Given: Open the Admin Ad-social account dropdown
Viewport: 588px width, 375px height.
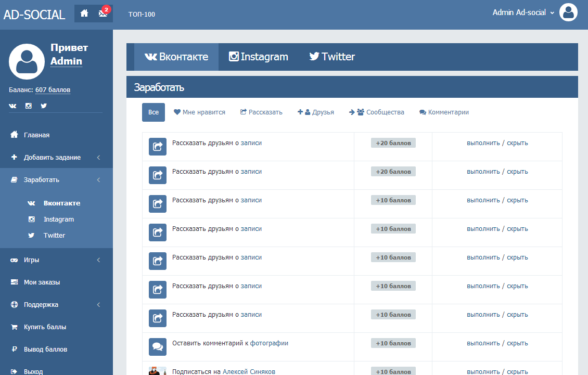Looking at the screenshot, I should point(523,12).
